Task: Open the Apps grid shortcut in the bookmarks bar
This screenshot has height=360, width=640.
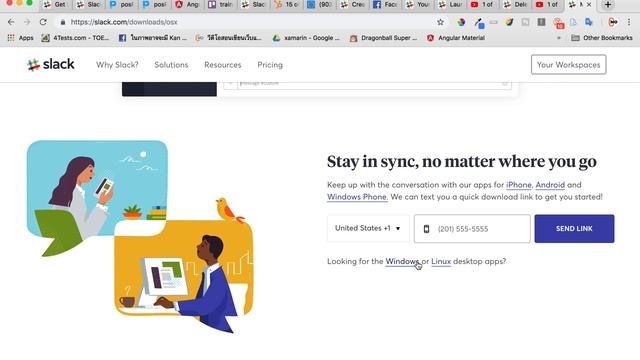Action: pyautogui.click(x=20, y=38)
